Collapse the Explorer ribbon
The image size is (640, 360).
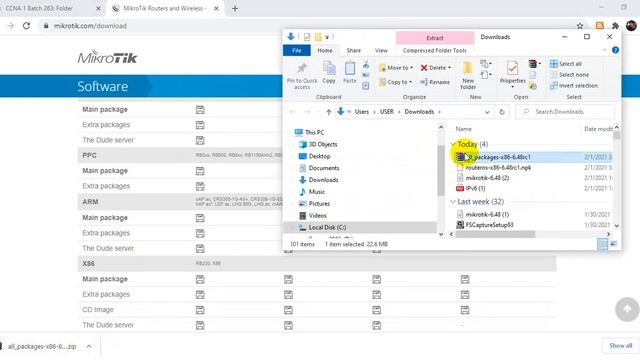pyautogui.click(x=604, y=50)
